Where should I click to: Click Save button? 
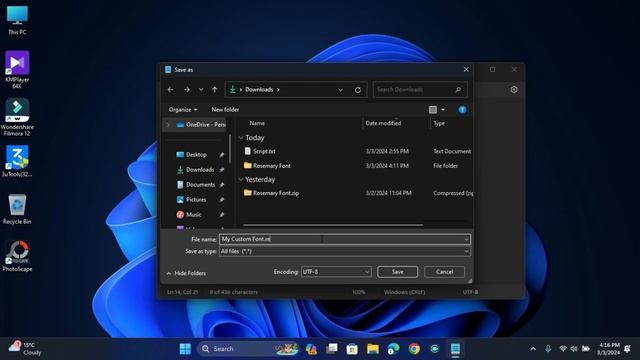click(x=398, y=272)
